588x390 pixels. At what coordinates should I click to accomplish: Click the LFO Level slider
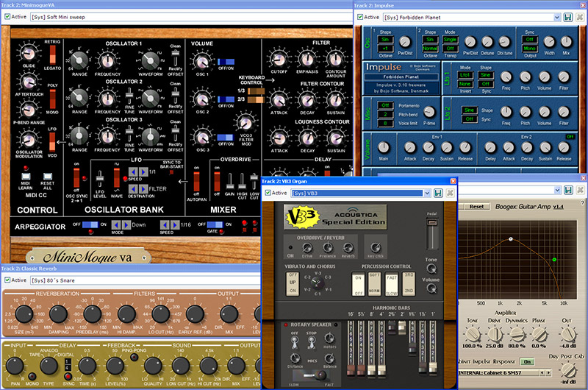[100, 180]
